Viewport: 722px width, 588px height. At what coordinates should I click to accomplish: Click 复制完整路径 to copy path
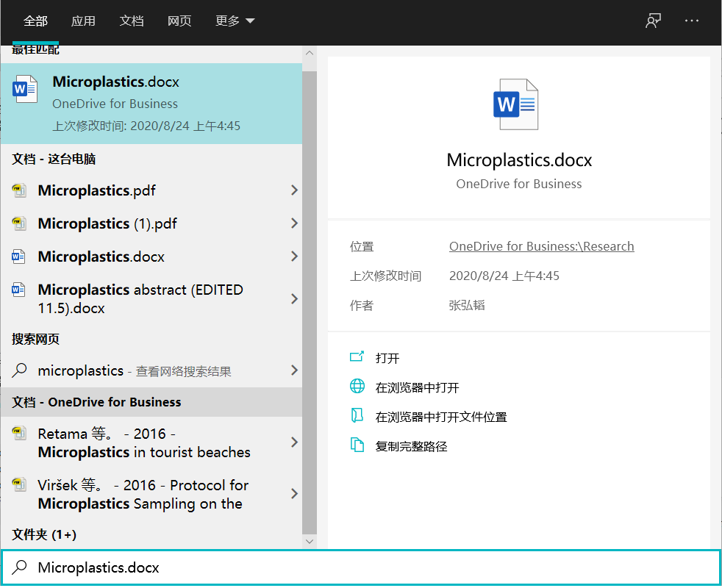click(x=411, y=447)
